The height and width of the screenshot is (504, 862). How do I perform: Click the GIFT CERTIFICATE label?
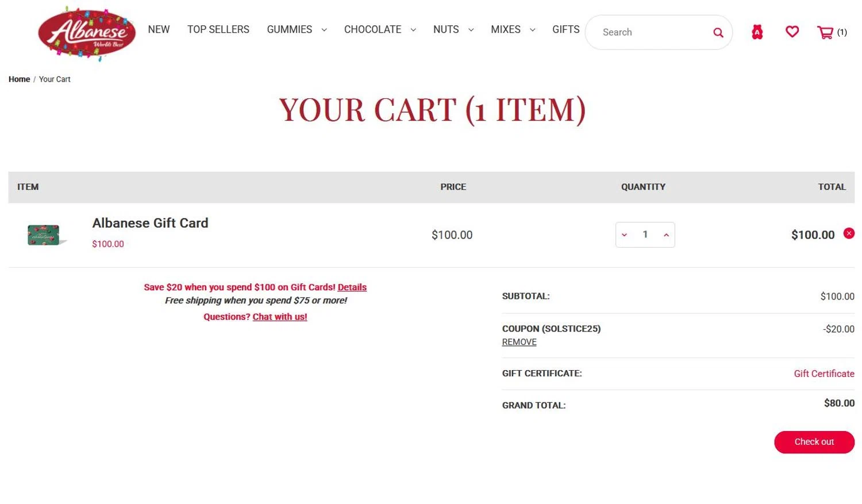point(542,374)
